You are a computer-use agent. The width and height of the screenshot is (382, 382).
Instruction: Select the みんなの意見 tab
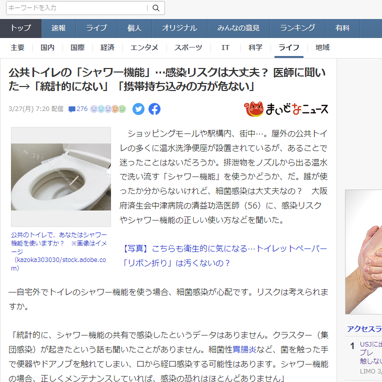tap(238, 28)
